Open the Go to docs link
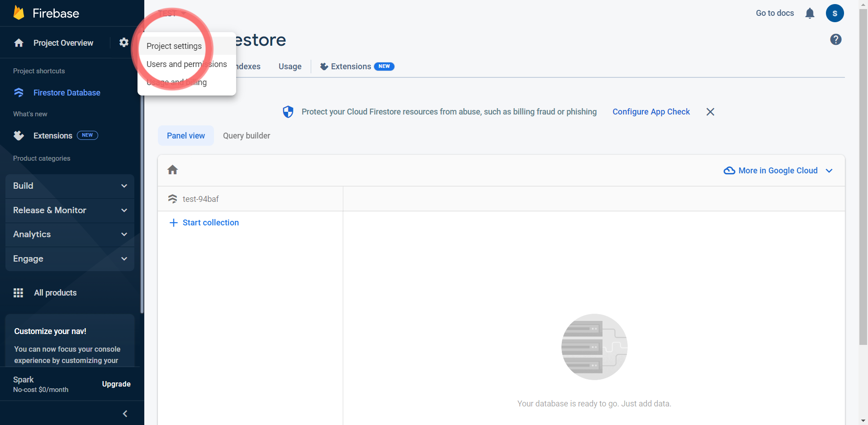Image resolution: width=868 pixels, height=425 pixels. [x=775, y=13]
